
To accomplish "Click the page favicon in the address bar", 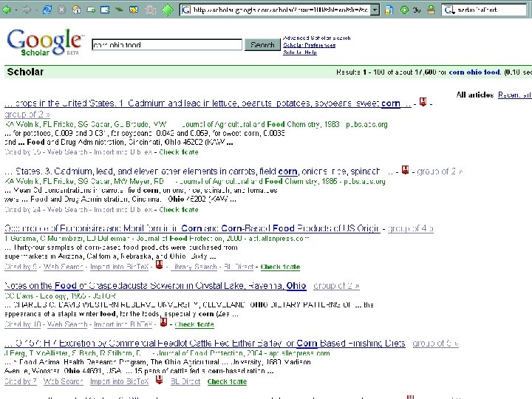I will (x=186, y=10).
